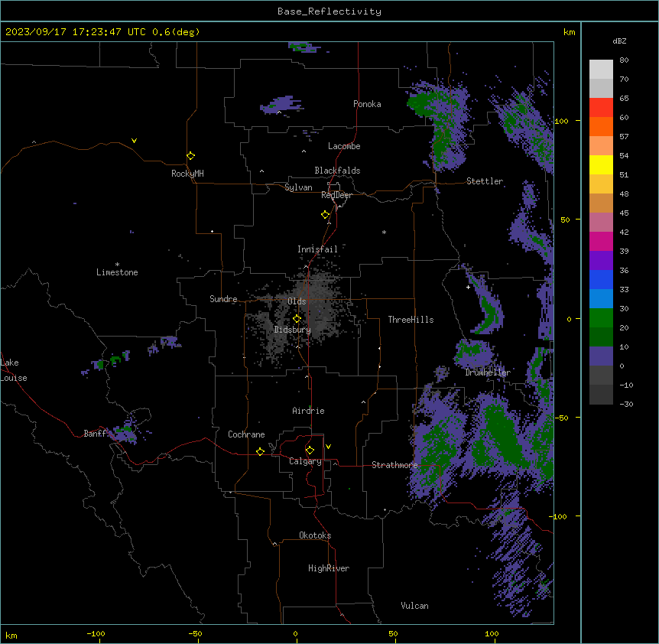The height and width of the screenshot is (644, 659).
Task: Click the Okotoks label
Action: [315, 535]
